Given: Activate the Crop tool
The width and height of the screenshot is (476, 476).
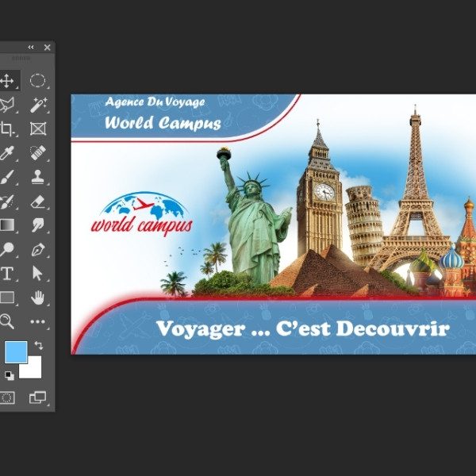Looking at the screenshot, I should tap(7, 129).
